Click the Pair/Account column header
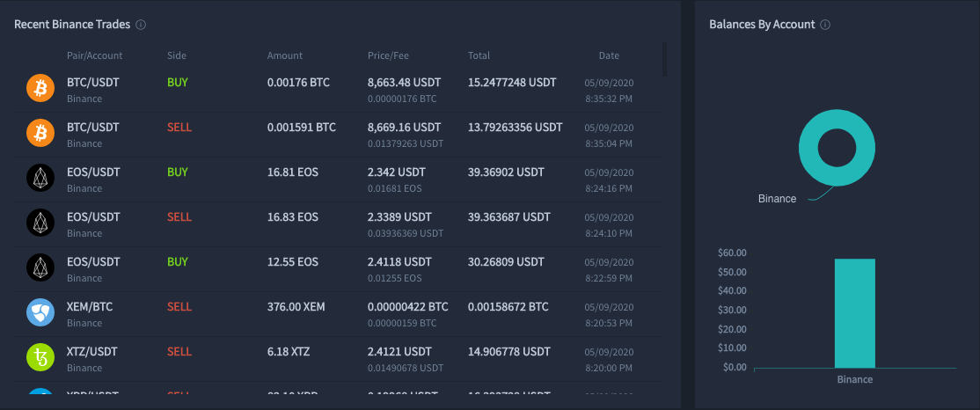 coord(94,55)
